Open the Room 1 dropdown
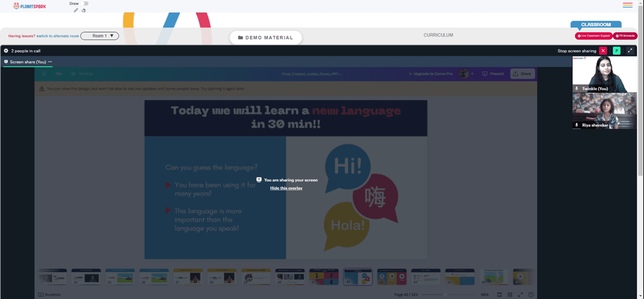Image resolution: width=644 pixels, height=299 pixels. (100, 36)
